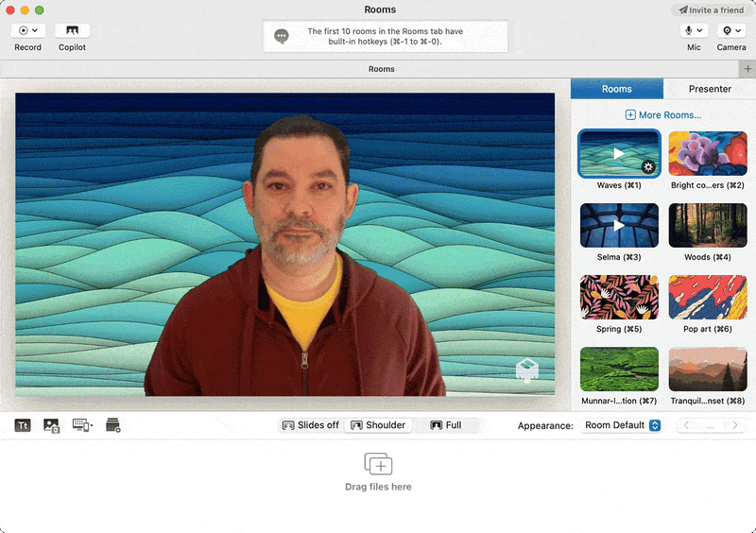The width and height of the screenshot is (756, 533).
Task: Click the add slide stack icon
Action: click(x=113, y=425)
